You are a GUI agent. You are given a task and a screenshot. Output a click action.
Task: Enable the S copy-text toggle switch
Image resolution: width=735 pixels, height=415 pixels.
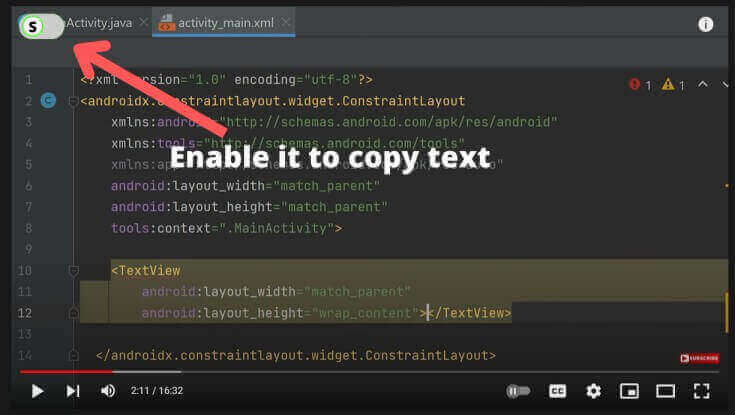(41, 26)
